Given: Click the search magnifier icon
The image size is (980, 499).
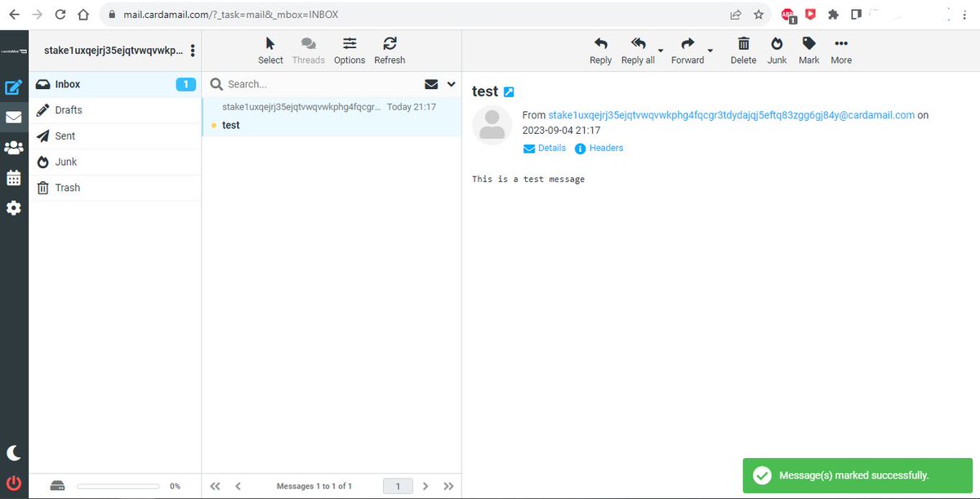Looking at the screenshot, I should tap(216, 84).
